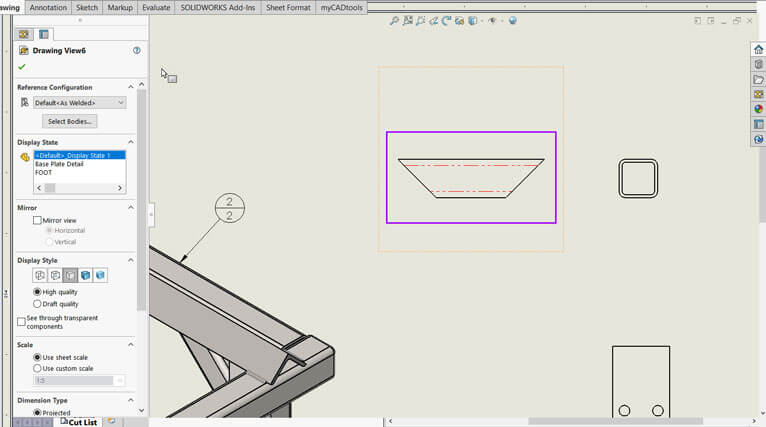
Task: Select Hidden Lines Visible display style
Action: (x=55, y=275)
